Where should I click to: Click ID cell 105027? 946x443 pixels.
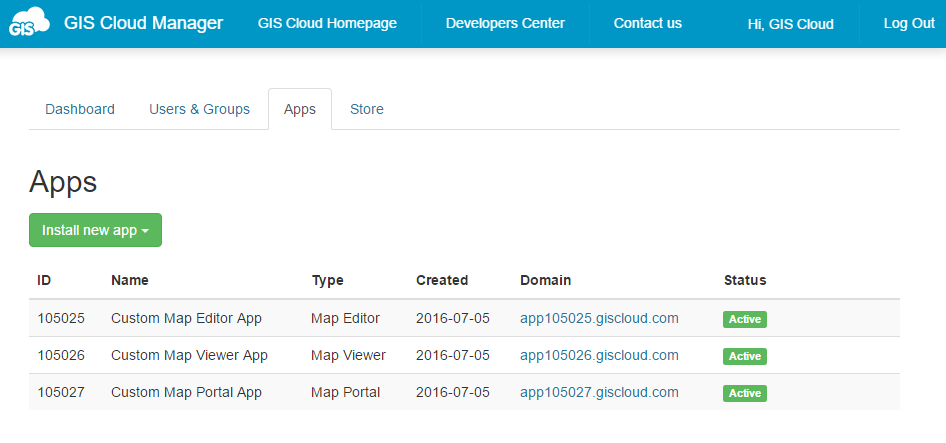pyautogui.click(x=61, y=392)
